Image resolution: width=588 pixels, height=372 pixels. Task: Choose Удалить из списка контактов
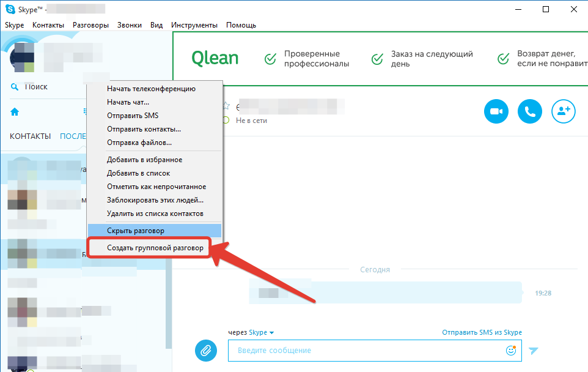[155, 214]
